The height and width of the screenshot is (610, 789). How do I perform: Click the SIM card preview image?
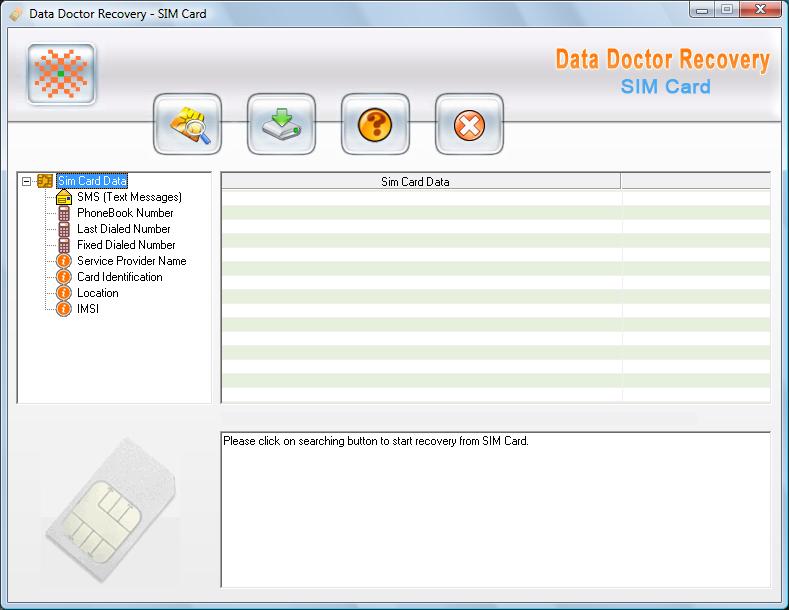point(111,510)
